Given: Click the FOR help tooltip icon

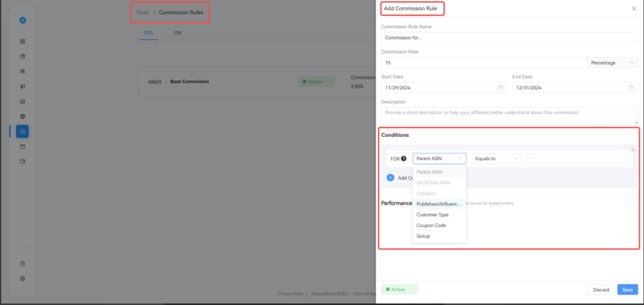Looking at the screenshot, I should 404,159.
